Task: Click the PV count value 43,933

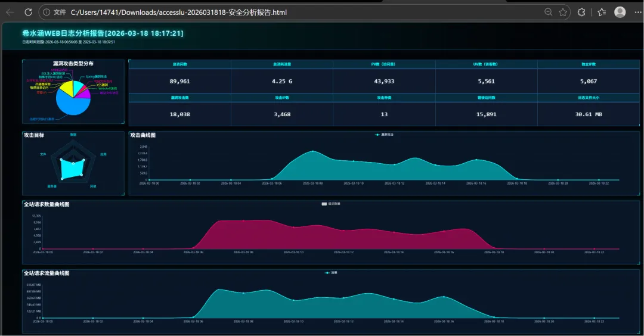Action: (x=384, y=81)
